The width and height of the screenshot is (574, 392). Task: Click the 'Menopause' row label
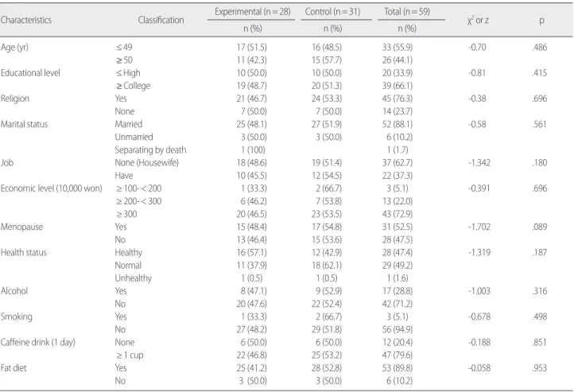(21, 227)
